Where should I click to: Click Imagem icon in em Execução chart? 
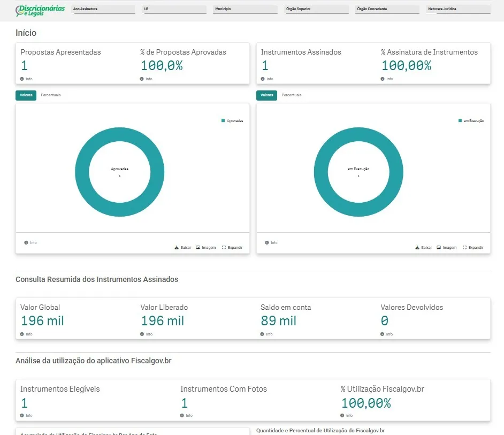439,248
